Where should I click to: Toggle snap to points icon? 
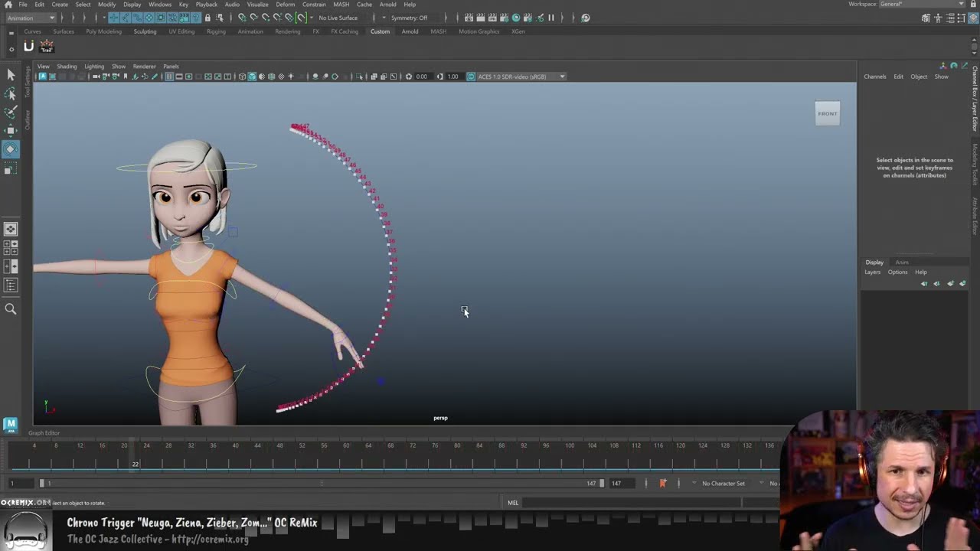click(266, 18)
